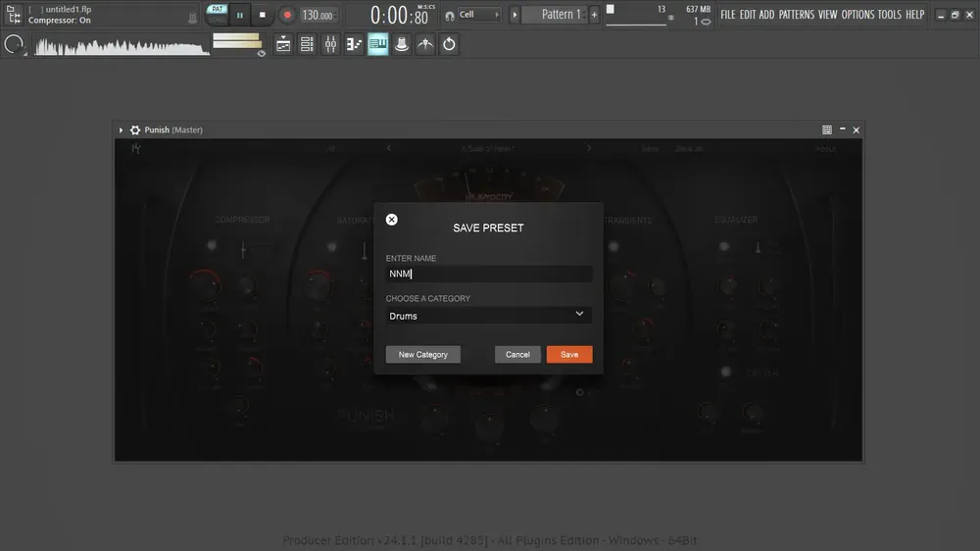
Task: Restore down the FL Studio window
Action: click(955, 15)
